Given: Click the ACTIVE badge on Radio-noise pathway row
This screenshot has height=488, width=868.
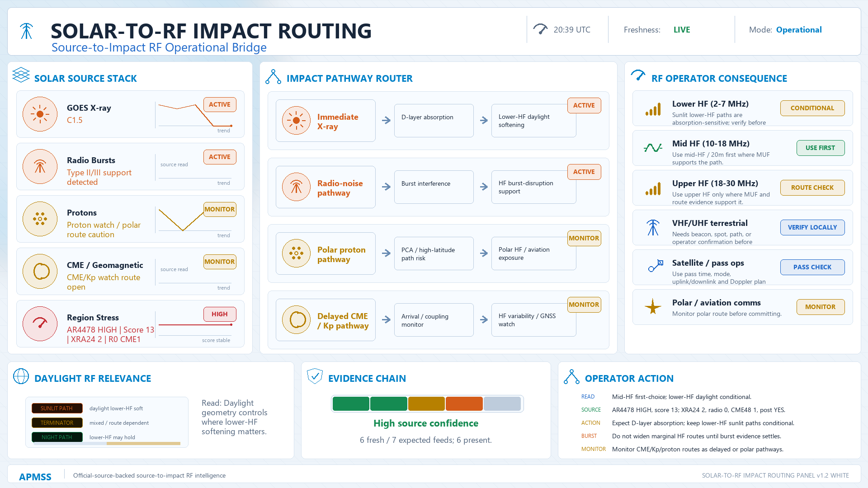Looking at the screenshot, I should pyautogui.click(x=584, y=172).
